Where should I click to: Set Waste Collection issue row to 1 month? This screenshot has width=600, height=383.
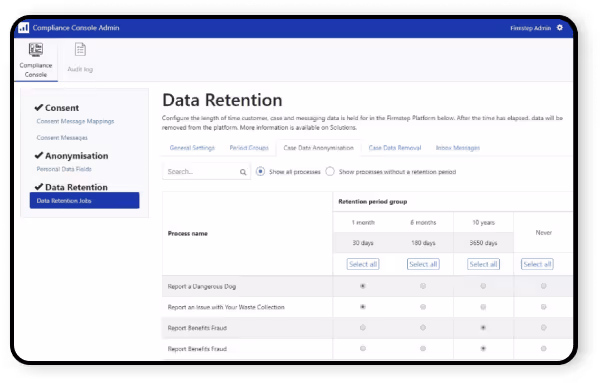[363, 307]
